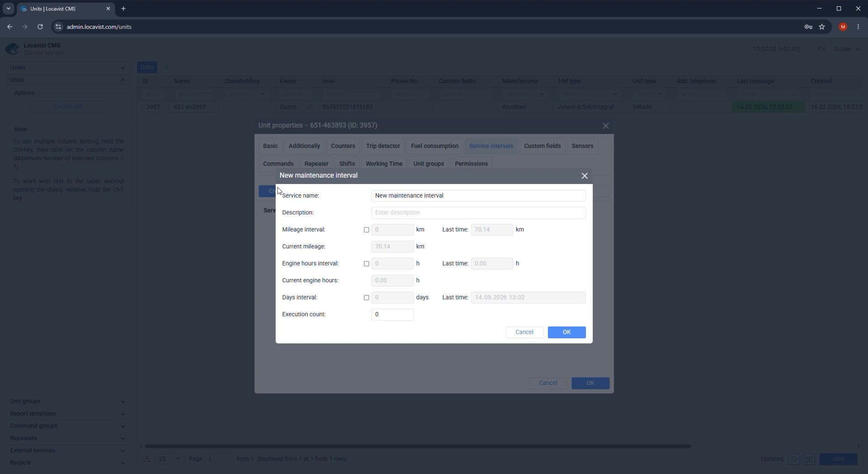Viewport: 868px width, 474px height.
Task: Click the Imei value 867857031875185
Action: coord(347,107)
